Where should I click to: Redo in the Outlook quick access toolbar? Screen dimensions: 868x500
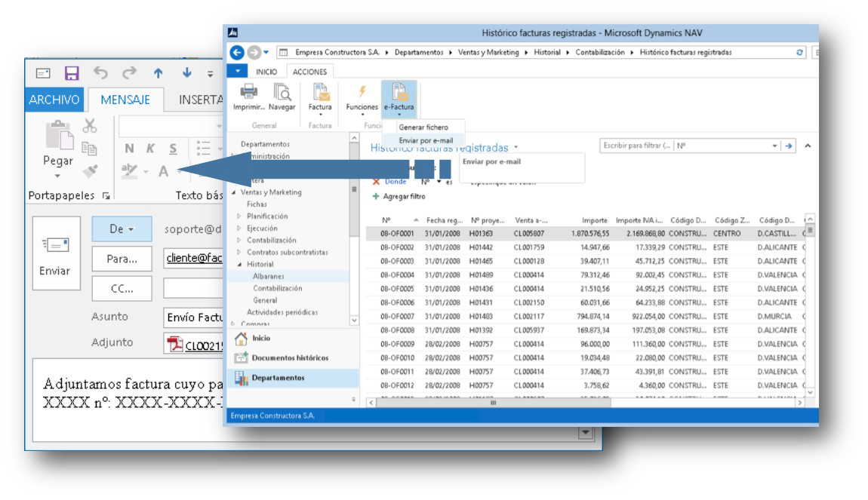click(129, 73)
